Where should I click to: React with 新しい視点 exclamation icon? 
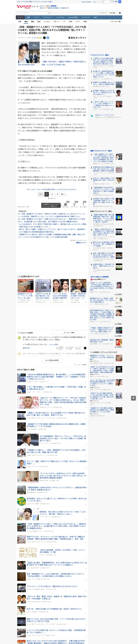point(83,204)
